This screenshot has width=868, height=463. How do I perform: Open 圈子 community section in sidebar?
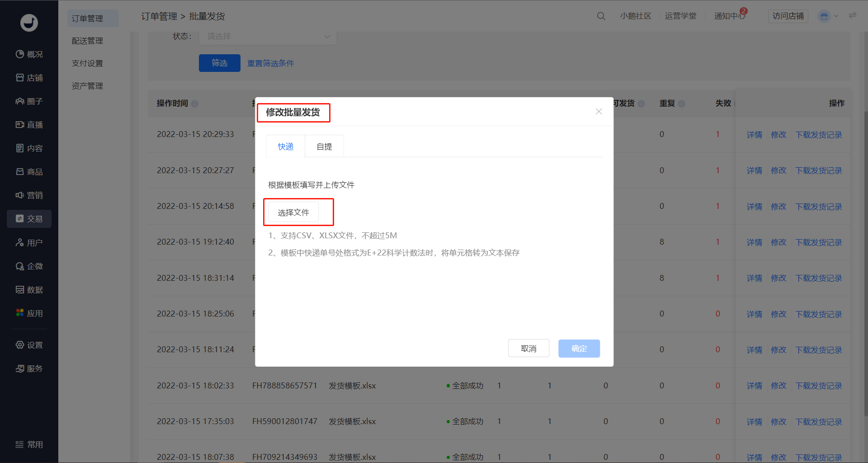pyautogui.click(x=29, y=101)
